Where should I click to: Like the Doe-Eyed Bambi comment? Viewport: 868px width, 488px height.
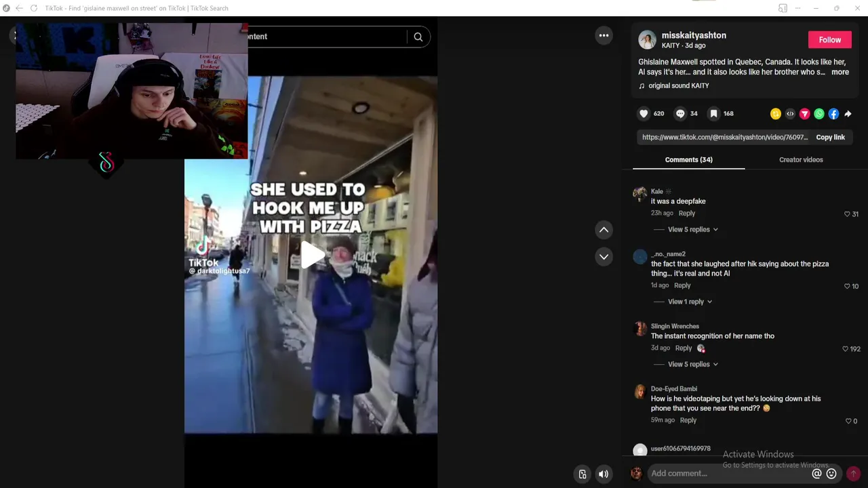pyautogui.click(x=848, y=422)
